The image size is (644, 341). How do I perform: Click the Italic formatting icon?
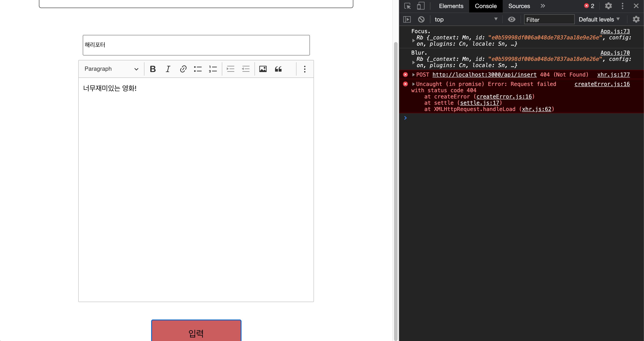[168, 69]
